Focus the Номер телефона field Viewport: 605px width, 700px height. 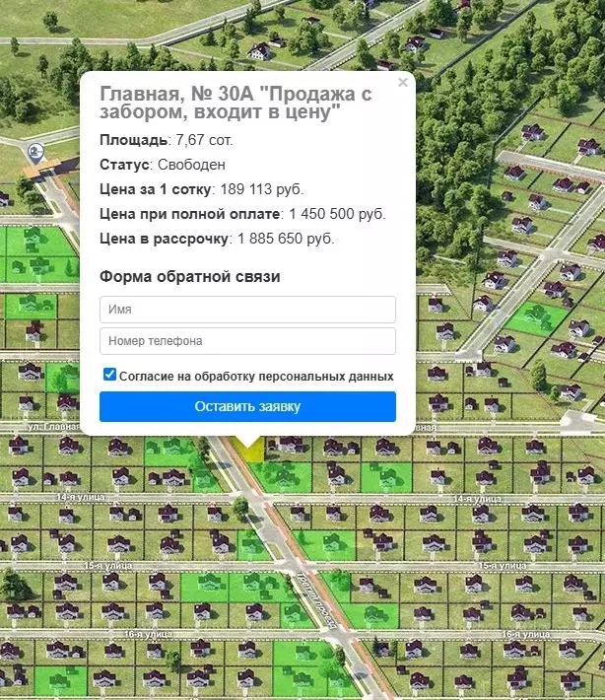[247, 341]
